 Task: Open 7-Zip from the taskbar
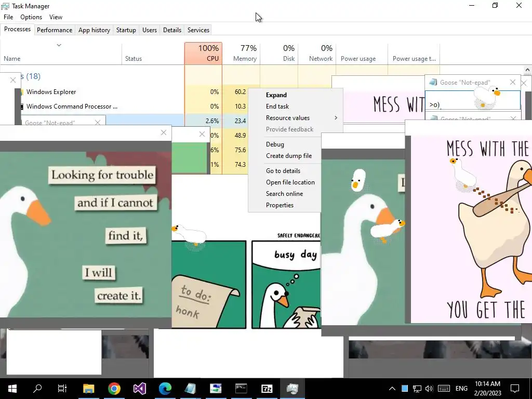click(x=267, y=388)
